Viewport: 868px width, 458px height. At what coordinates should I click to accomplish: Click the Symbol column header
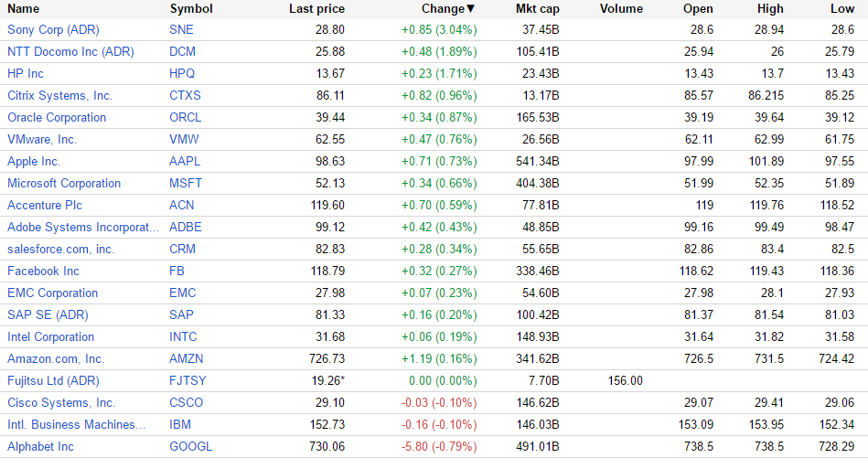coord(191,9)
